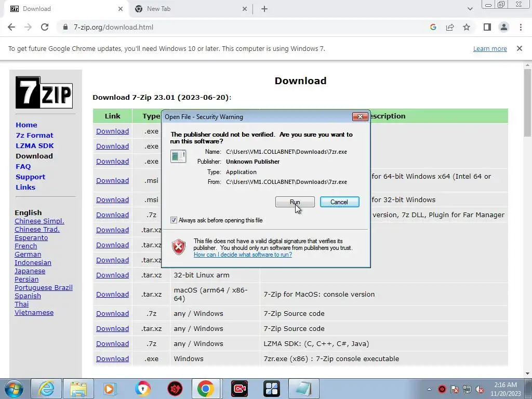The image size is (532, 399).
Task: Show hidden system tray icons arrow
Action: point(429,389)
